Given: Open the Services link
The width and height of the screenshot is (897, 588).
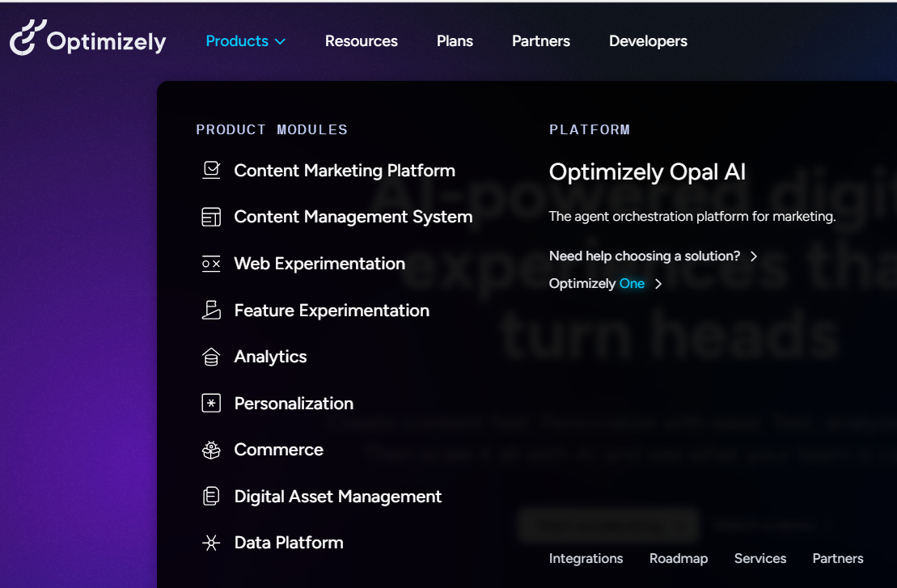Looking at the screenshot, I should [759, 558].
